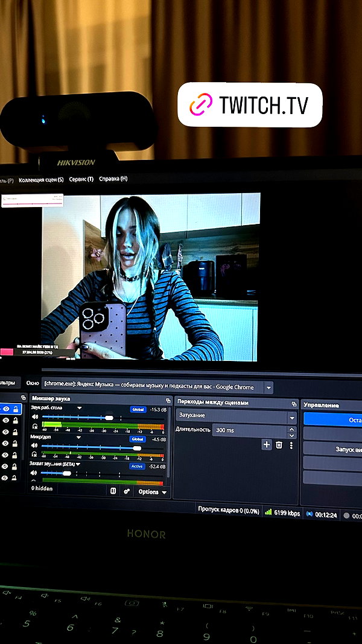Click the trash icon to remove transition
The height and width of the screenshot is (644, 362).
click(x=279, y=445)
